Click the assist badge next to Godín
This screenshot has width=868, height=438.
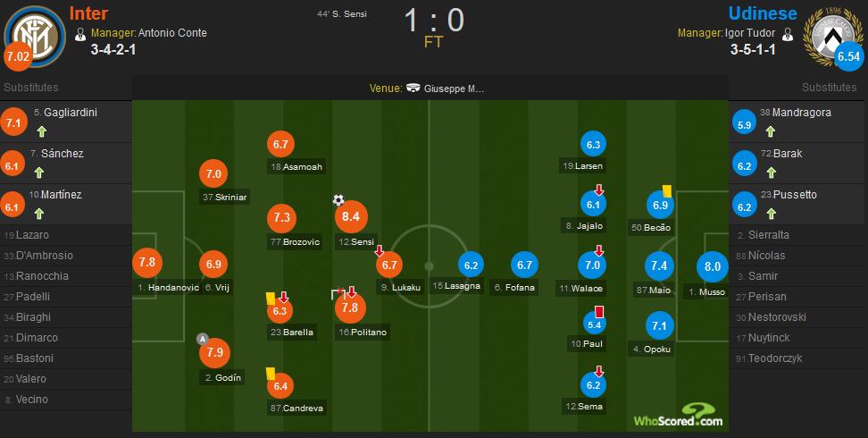pyautogui.click(x=203, y=339)
